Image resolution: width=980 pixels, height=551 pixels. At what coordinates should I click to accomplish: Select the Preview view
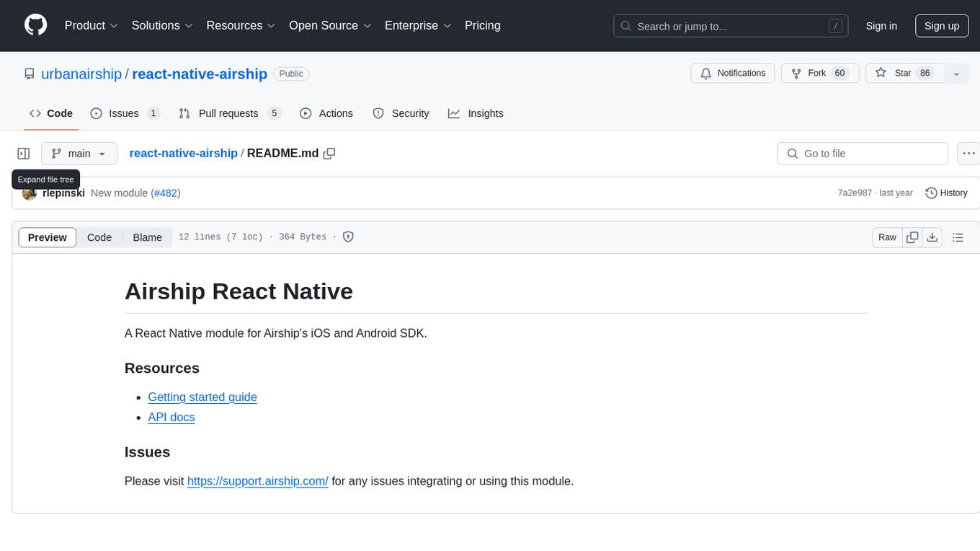click(48, 237)
